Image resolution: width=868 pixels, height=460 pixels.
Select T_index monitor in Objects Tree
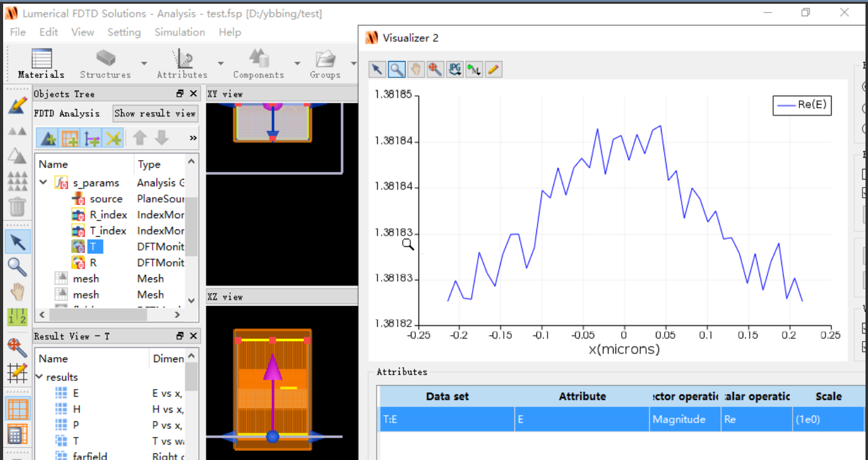pyautogui.click(x=108, y=231)
